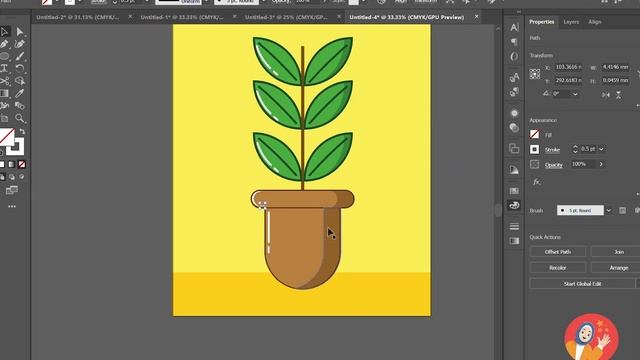
Task: Edit the width field in Transform
Action: point(615,67)
